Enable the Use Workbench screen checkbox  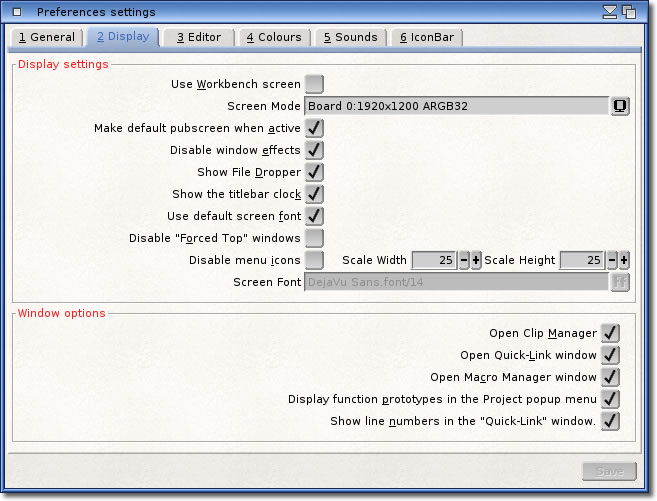[314, 84]
